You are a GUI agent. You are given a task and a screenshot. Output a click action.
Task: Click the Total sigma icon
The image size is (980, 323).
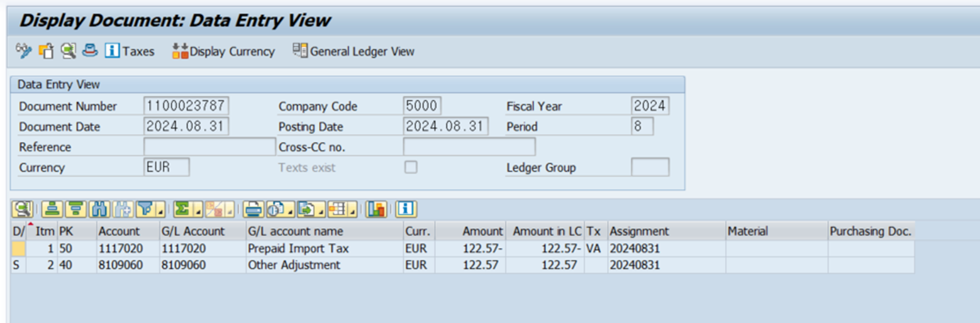coord(184,209)
